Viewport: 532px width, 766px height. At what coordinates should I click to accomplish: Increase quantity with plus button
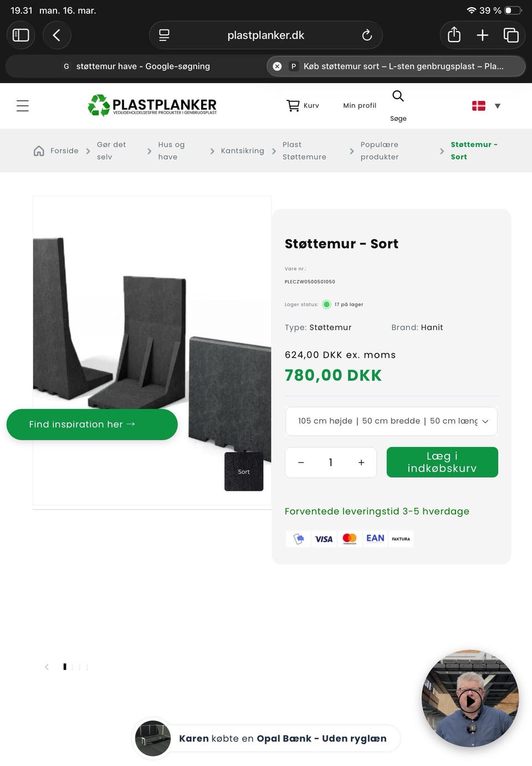click(361, 463)
